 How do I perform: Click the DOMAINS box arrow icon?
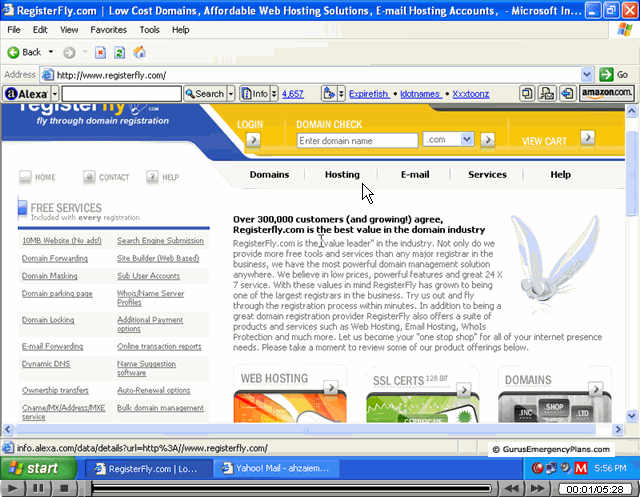click(596, 389)
